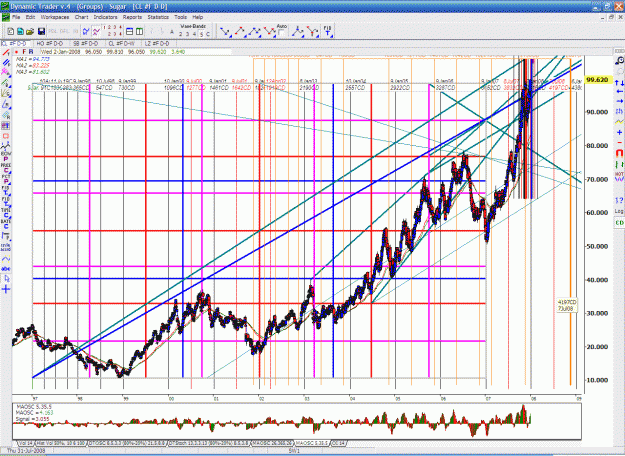The image size is (625, 456).
Task: Click the FIB T toolbar icon
Action: [327, 31]
